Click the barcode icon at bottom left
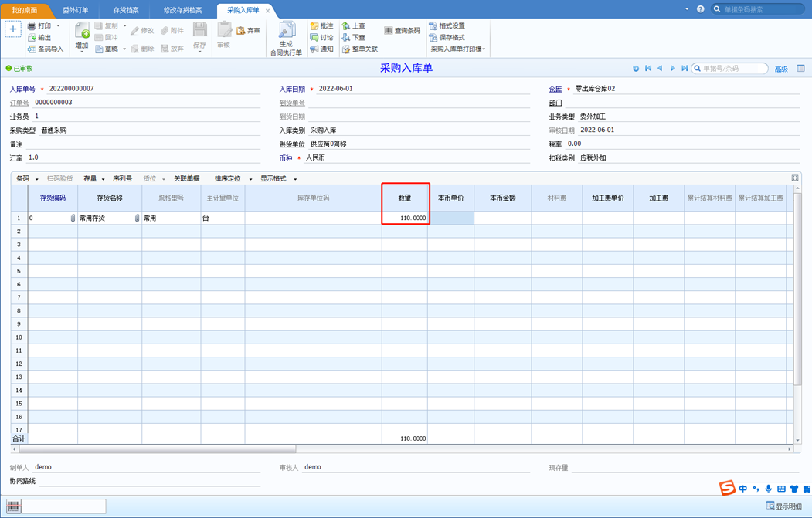This screenshot has height=518, width=812. 14,506
